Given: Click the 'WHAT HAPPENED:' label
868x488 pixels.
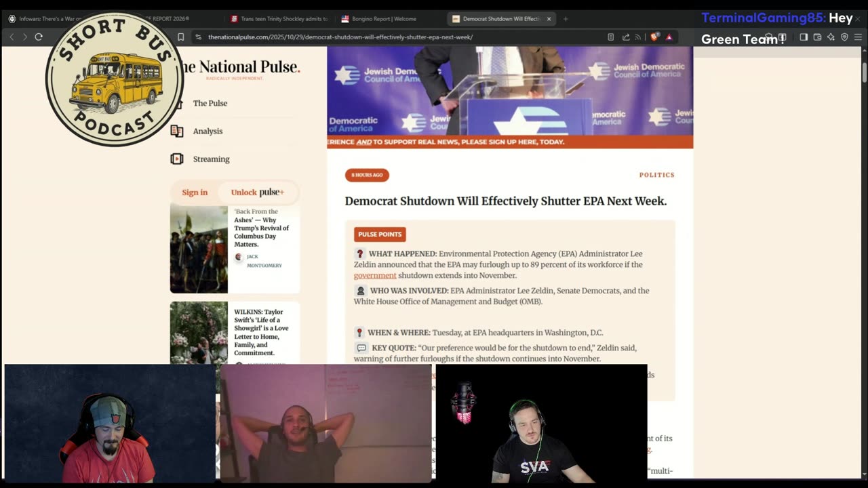Looking at the screenshot, I should [402, 254].
